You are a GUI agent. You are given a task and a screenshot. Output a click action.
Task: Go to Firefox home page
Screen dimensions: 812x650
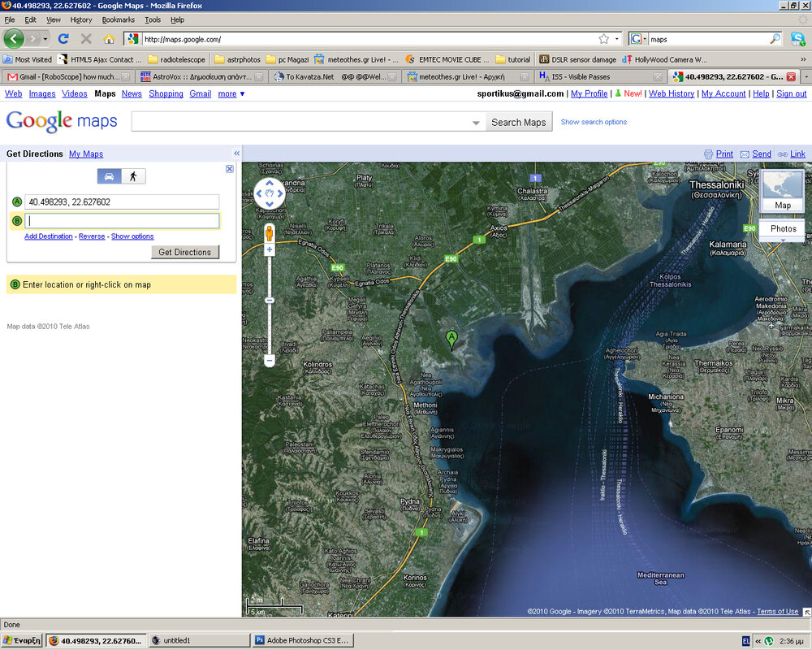point(109,38)
